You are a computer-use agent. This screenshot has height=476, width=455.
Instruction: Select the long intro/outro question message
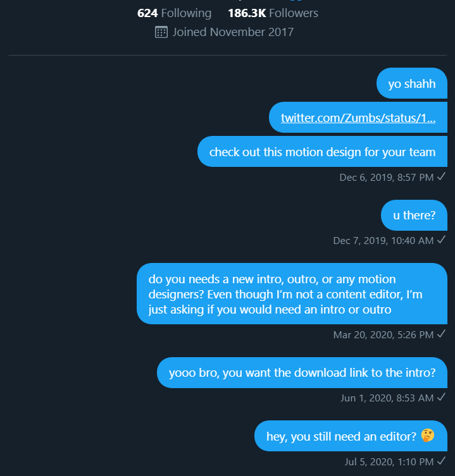[292, 294]
